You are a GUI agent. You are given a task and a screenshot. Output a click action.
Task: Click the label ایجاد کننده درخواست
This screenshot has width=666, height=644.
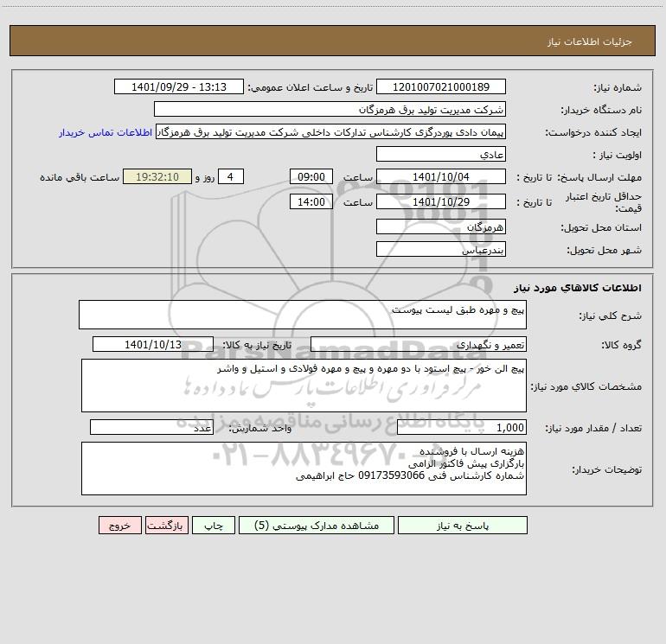coord(593,132)
